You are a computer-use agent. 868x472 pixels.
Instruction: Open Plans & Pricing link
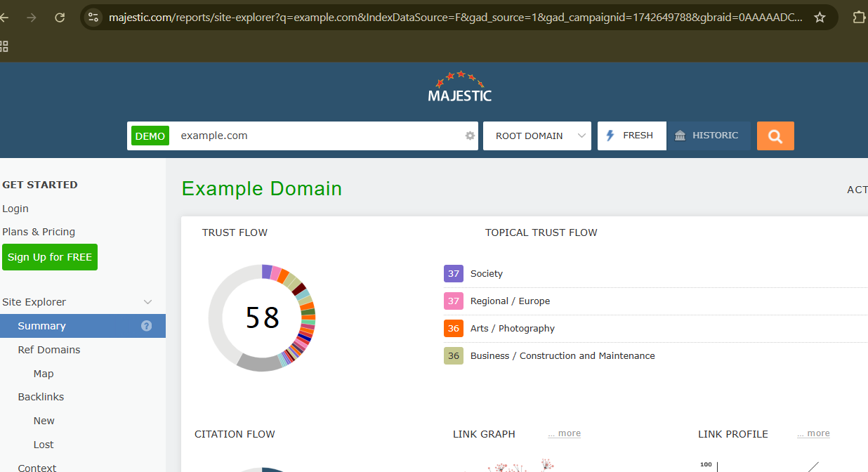click(x=39, y=232)
